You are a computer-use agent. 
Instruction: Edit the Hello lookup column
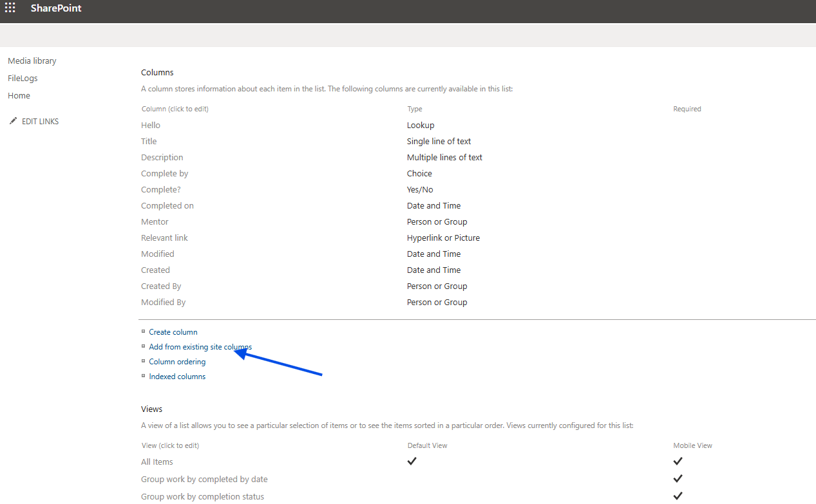tap(151, 126)
